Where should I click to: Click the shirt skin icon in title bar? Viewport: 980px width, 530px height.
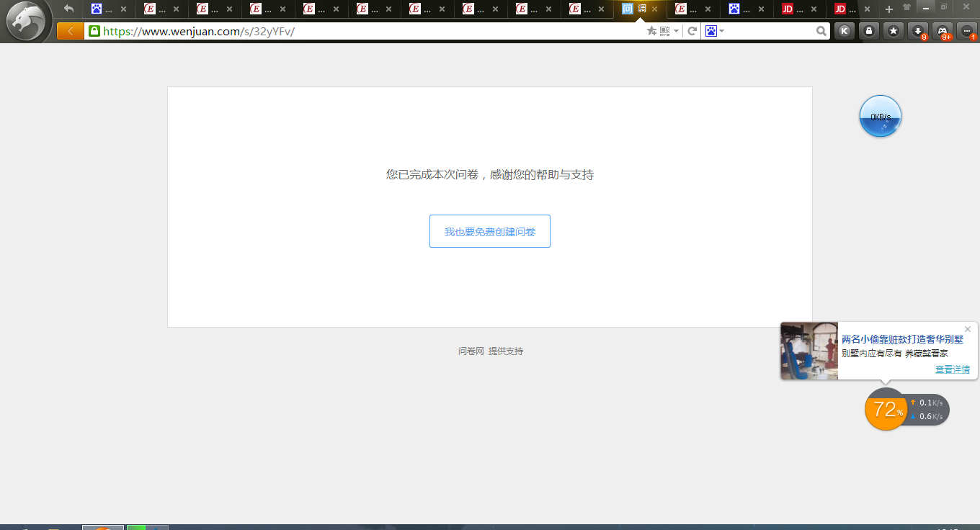pos(906,7)
